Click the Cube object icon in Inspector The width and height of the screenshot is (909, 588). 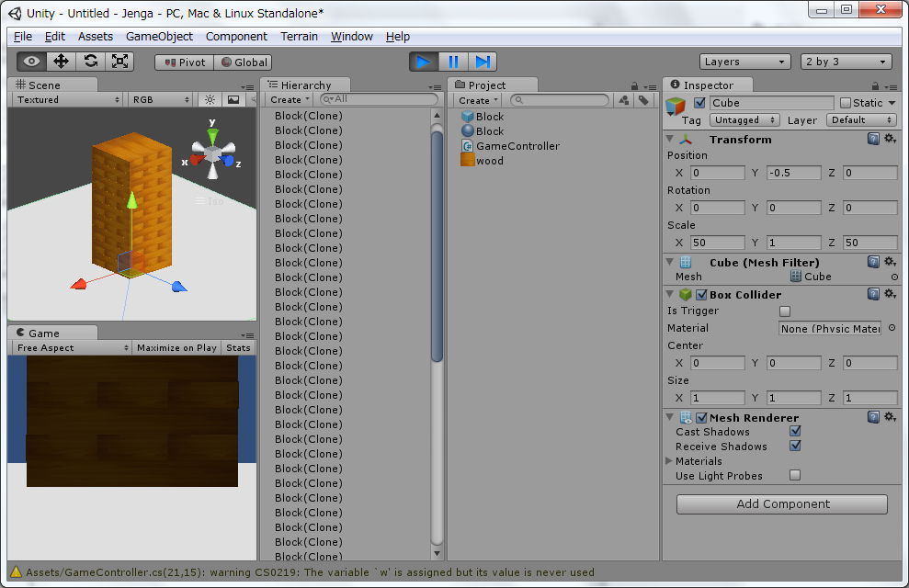[676, 107]
